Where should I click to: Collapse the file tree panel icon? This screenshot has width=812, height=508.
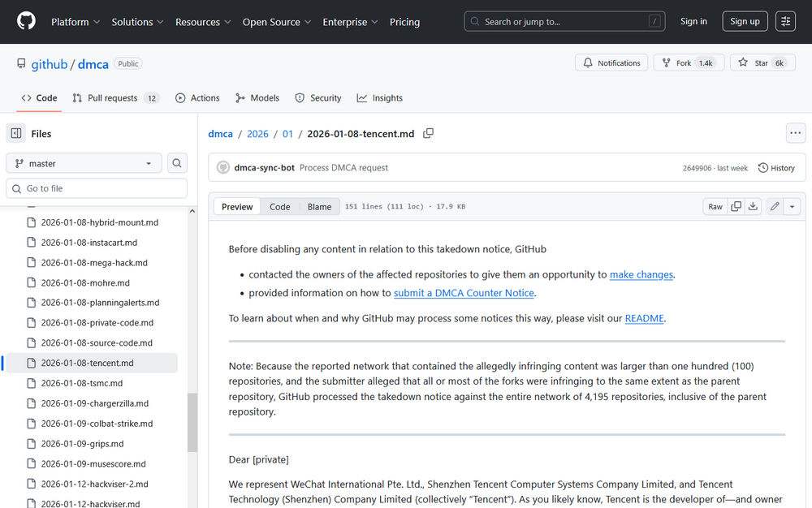[16, 133]
